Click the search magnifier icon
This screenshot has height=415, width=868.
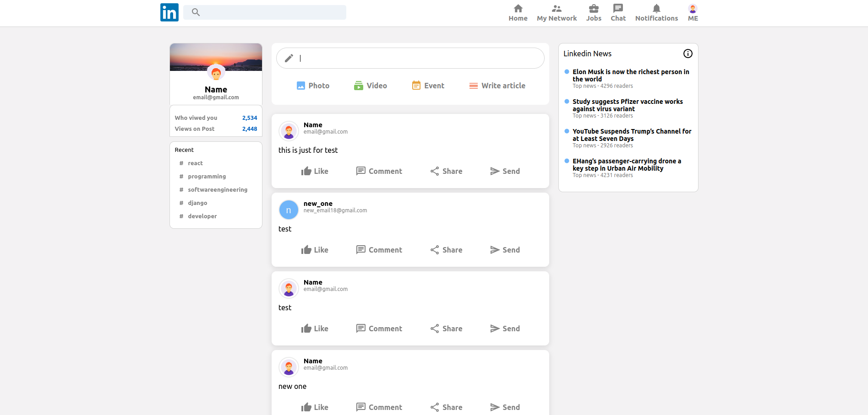point(196,12)
